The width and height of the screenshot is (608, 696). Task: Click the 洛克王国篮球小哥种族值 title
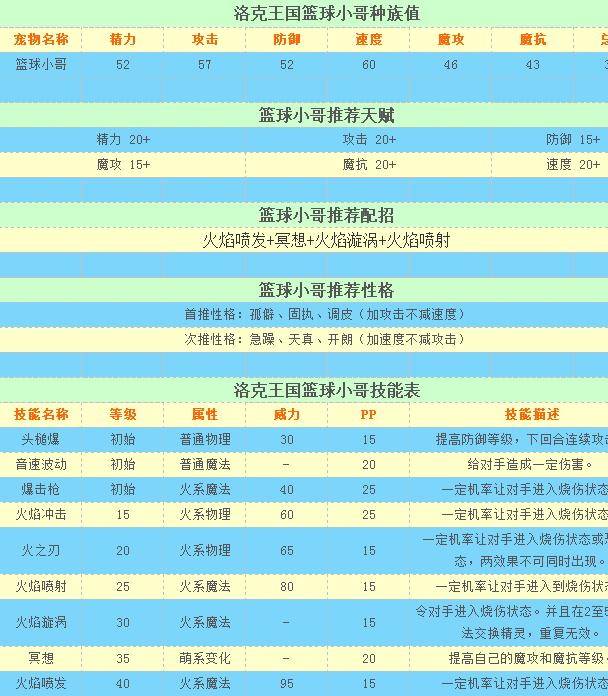327,13
